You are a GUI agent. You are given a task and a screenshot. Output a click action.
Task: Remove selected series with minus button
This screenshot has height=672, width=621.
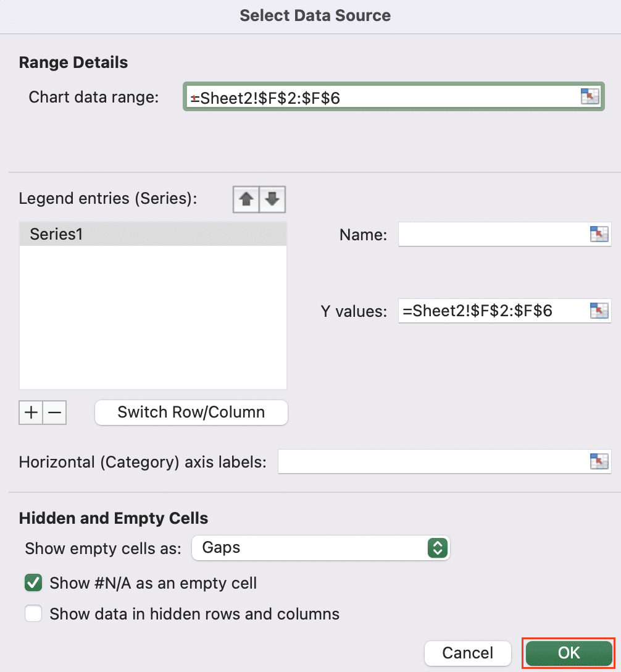pyautogui.click(x=55, y=413)
